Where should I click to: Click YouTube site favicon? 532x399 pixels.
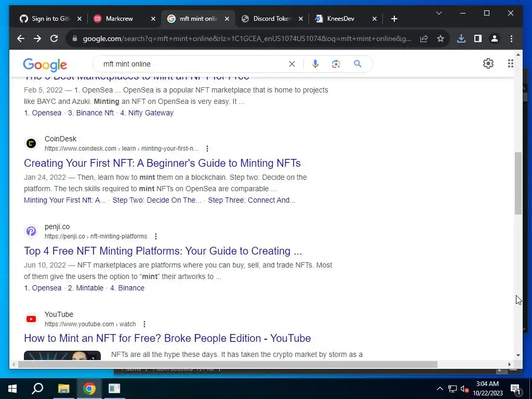tap(31, 319)
